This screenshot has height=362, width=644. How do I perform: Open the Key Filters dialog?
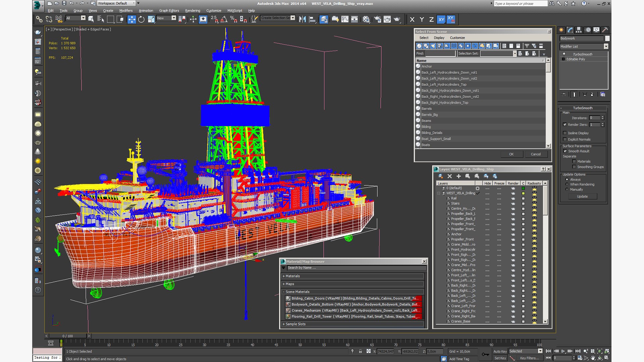point(530,358)
